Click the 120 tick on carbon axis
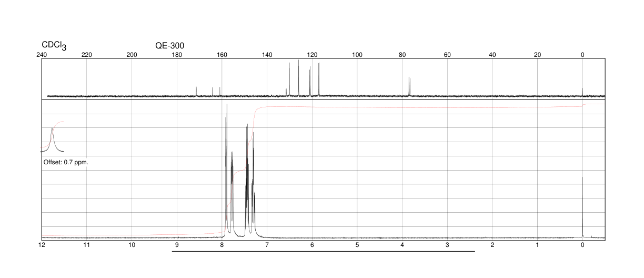The width and height of the screenshot is (644, 278). coord(312,55)
